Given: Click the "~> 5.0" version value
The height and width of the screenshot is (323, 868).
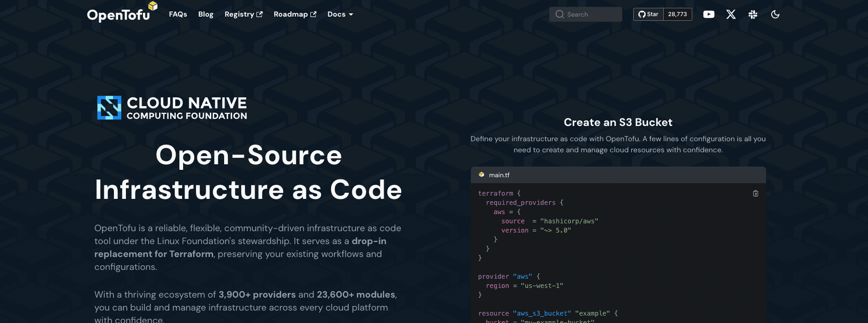Looking at the screenshot, I should point(555,230).
